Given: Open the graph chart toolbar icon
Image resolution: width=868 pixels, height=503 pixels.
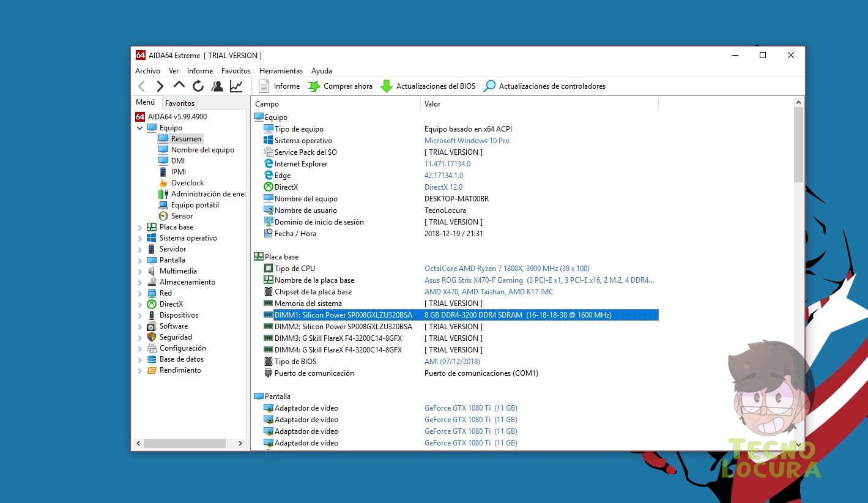Looking at the screenshot, I should [x=236, y=86].
